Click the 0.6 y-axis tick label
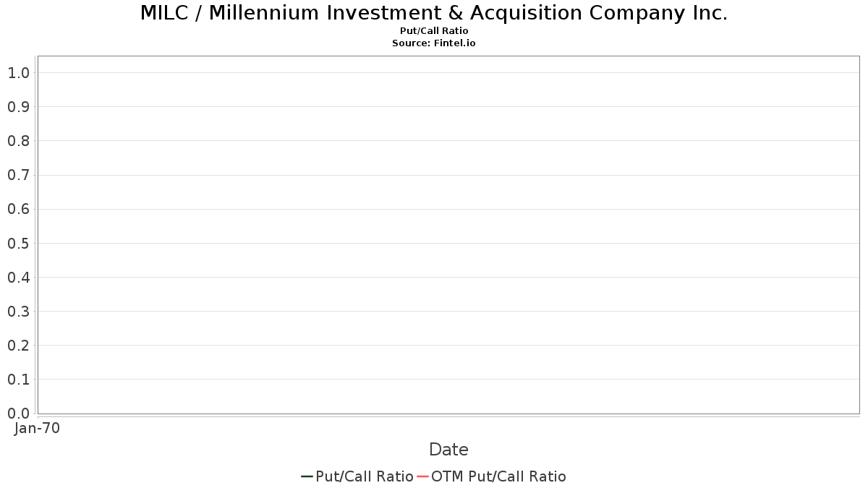Screen dimensions: 868x488 point(18,209)
